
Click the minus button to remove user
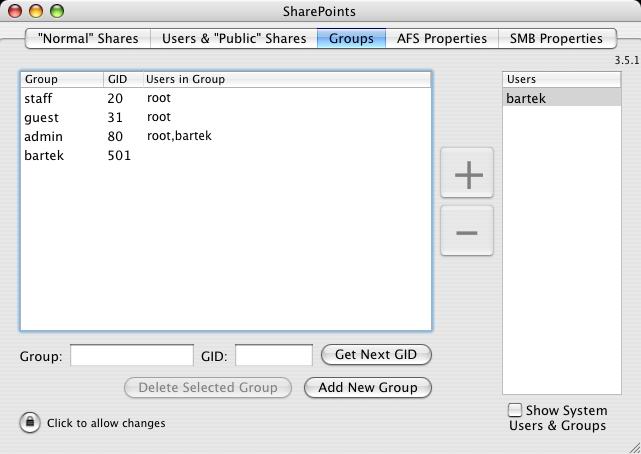click(x=467, y=232)
